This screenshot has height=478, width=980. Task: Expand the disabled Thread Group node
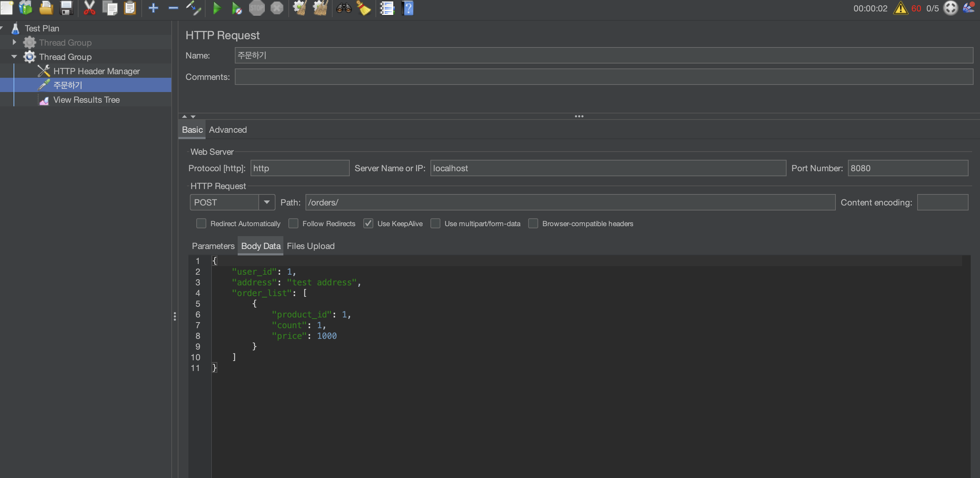pyautogui.click(x=15, y=42)
